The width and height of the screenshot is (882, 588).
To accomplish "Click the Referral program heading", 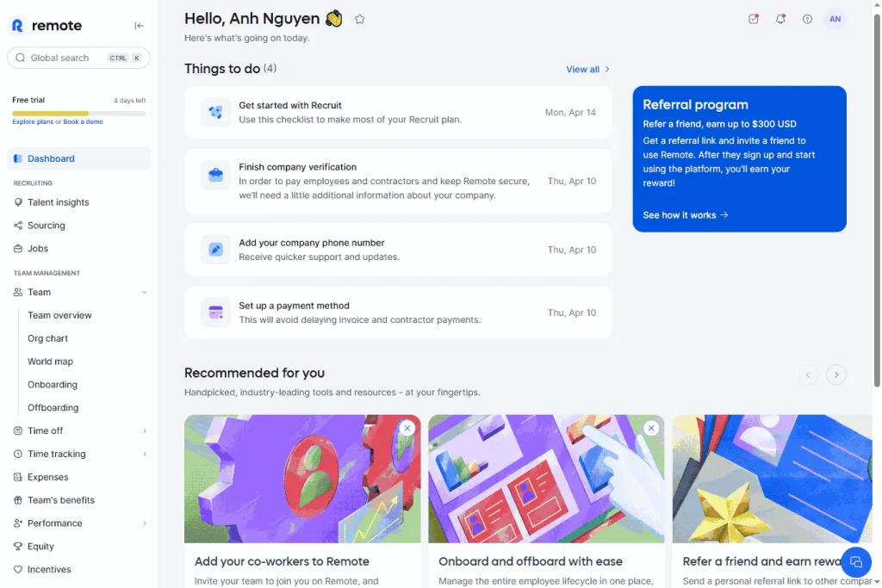I will tap(695, 104).
